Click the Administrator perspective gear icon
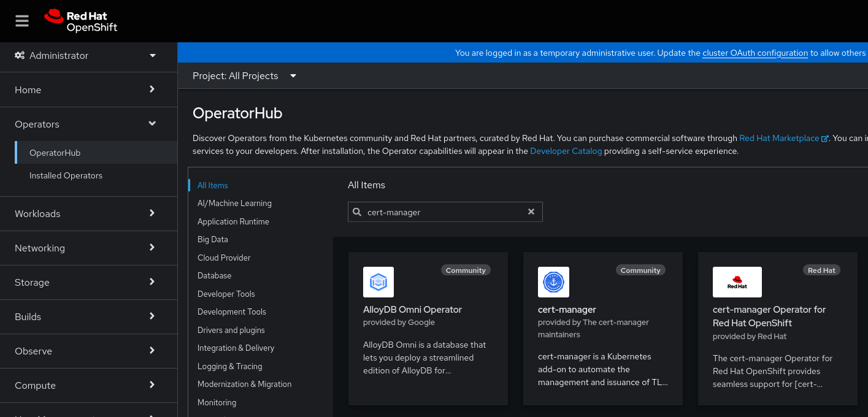 (x=20, y=55)
